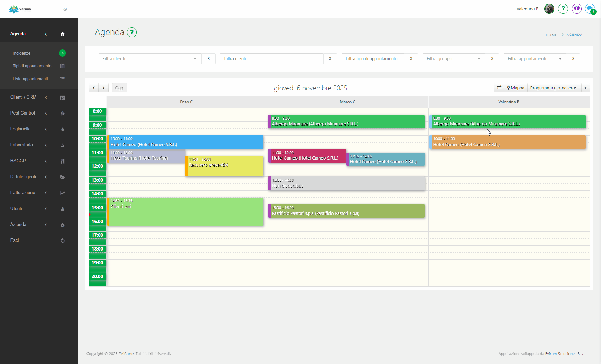601x364 pixels.
Task: Open the Programma giornaliero view dropdown
Action: [554, 88]
